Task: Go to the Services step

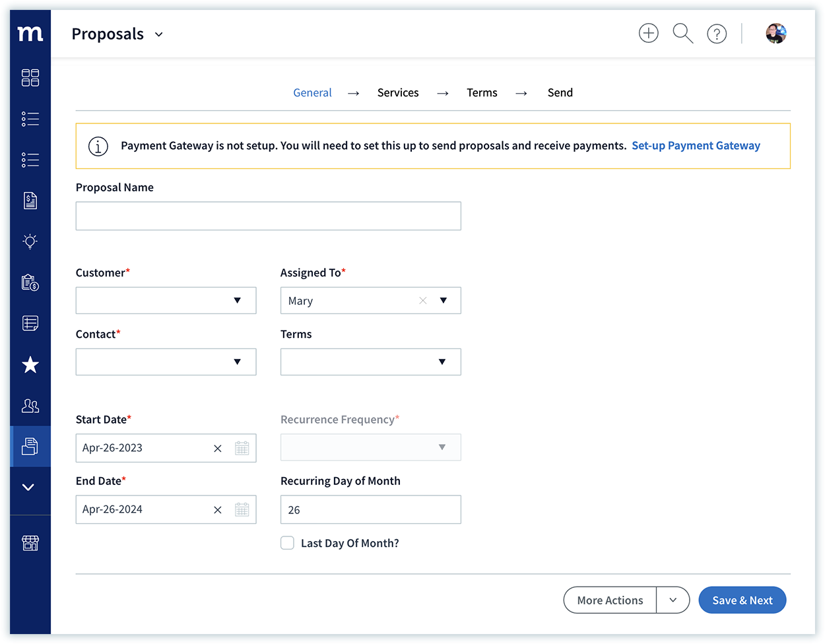Action: [x=398, y=93]
